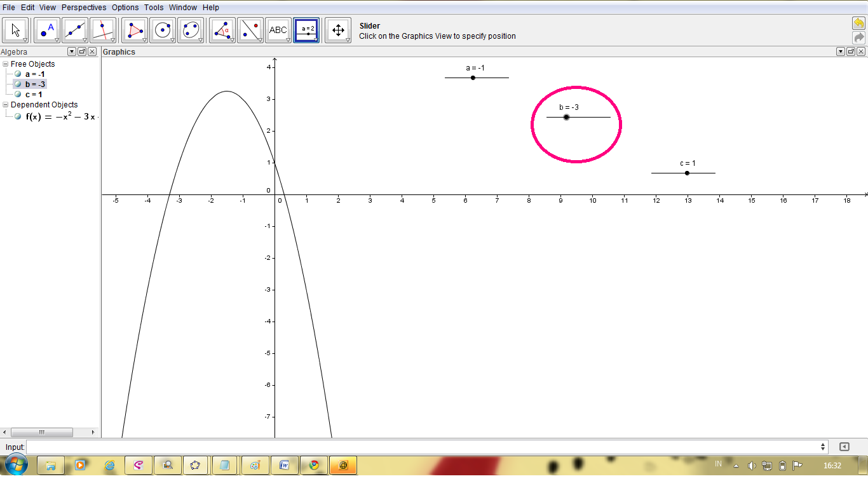
Task: Click the slider point for b = -3
Action: tap(566, 117)
